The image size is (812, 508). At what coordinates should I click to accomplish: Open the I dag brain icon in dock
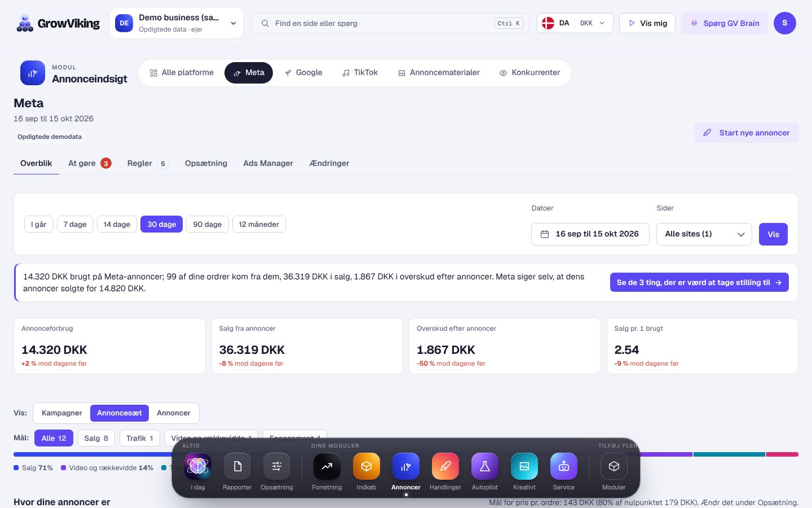click(x=198, y=466)
